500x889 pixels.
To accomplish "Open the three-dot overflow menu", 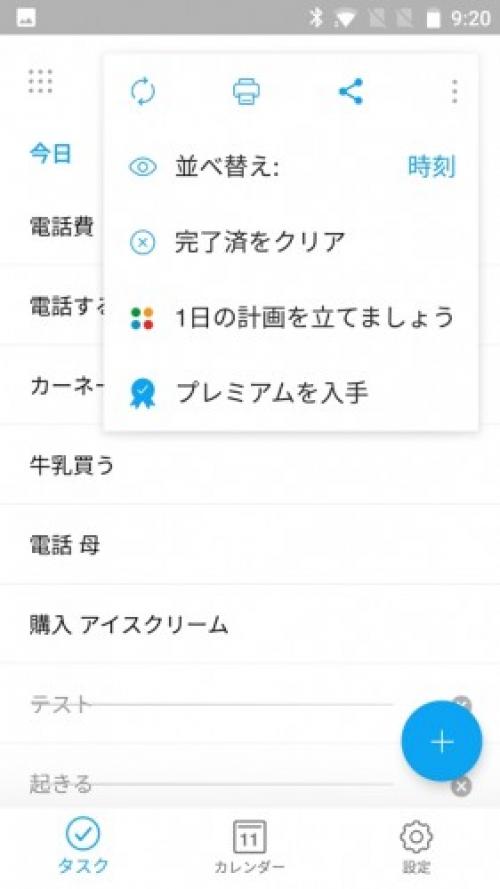I will click(454, 91).
